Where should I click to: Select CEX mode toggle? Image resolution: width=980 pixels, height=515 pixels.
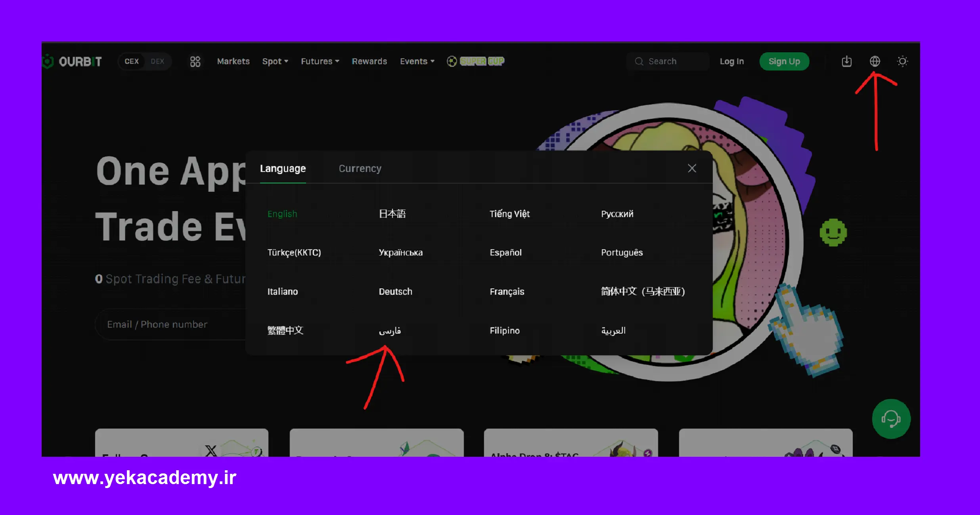(x=132, y=61)
